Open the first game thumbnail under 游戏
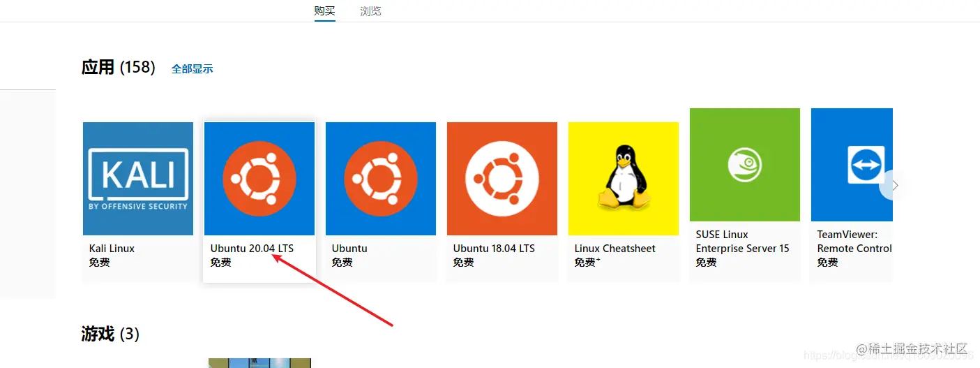The width and height of the screenshot is (980, 368). click(259, 363)
